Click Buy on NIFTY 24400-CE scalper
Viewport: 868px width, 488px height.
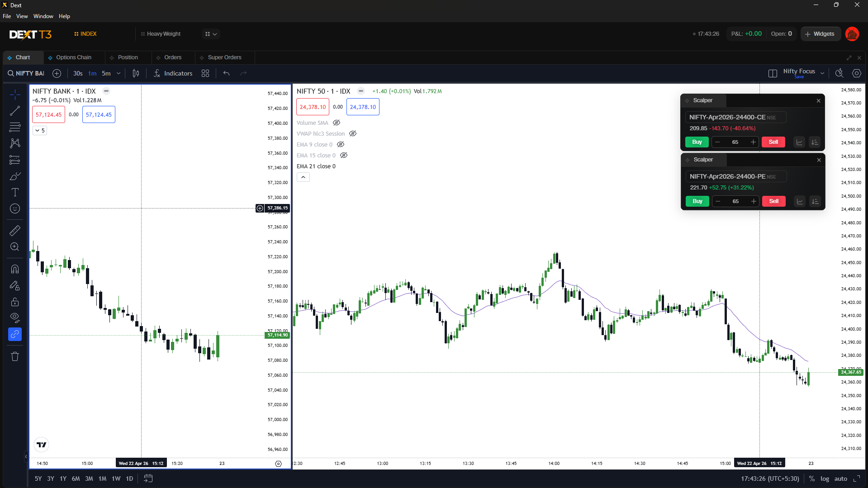(x=697, y=142)
